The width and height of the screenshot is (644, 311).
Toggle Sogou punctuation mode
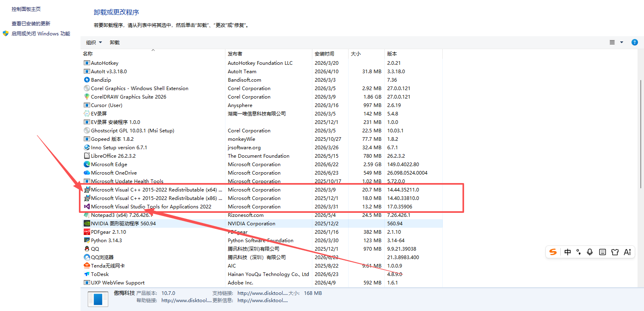click(579, 252)
